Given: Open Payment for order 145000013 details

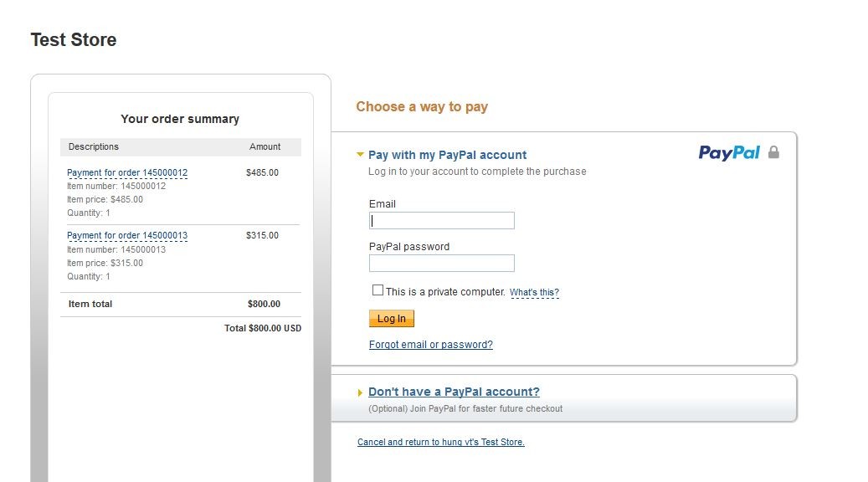Looking at the screenshot, I should click(x=127, y=235).
